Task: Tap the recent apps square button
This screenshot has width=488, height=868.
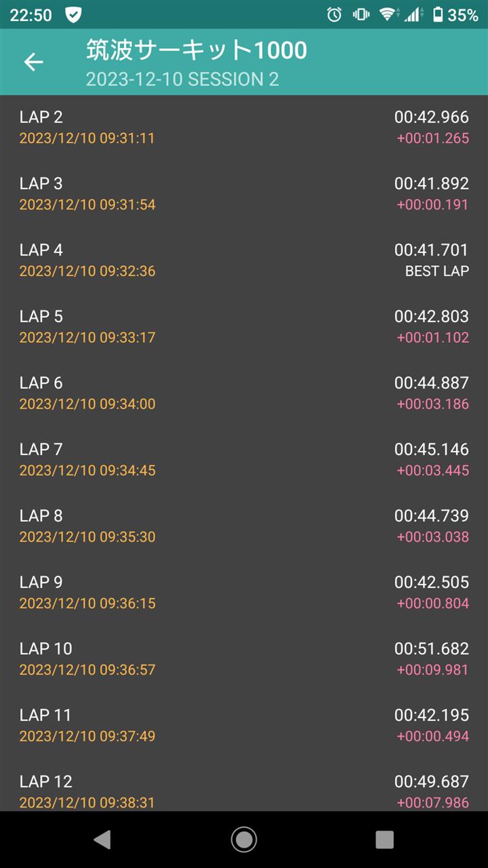Action: click(x=384, y=840)
